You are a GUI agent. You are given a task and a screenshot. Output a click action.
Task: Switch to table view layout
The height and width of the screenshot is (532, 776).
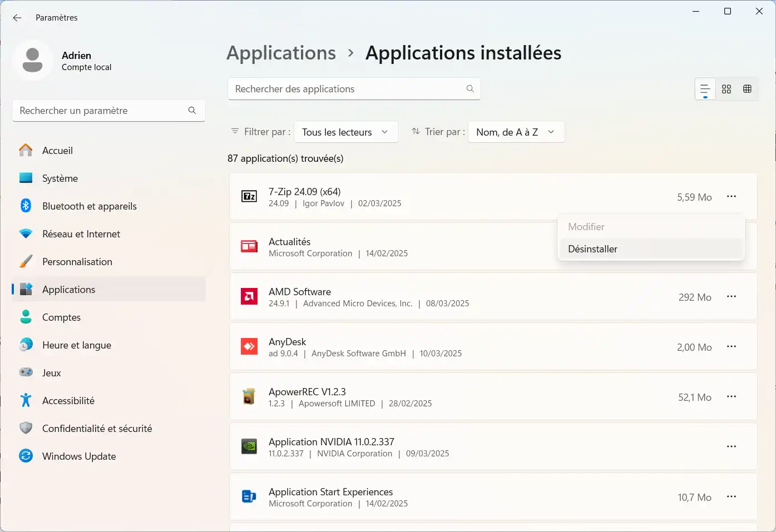click(747, 89)
